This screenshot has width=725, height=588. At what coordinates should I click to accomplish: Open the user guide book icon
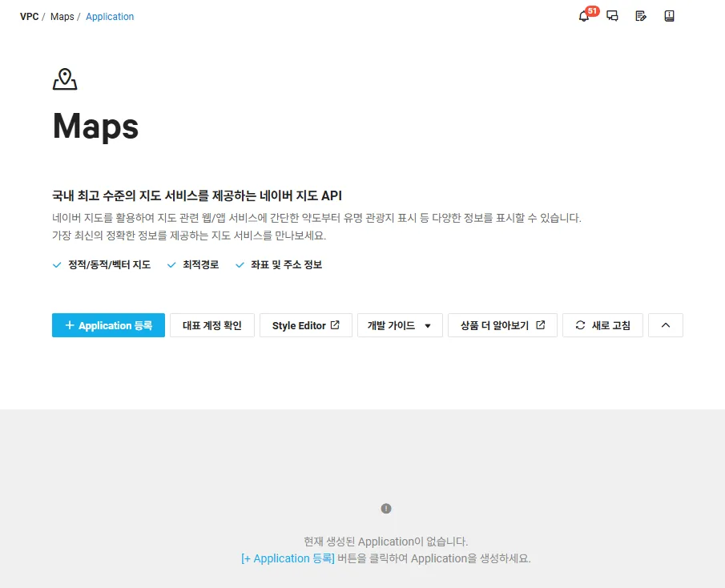pyautogui.click(x=669, y=16)
